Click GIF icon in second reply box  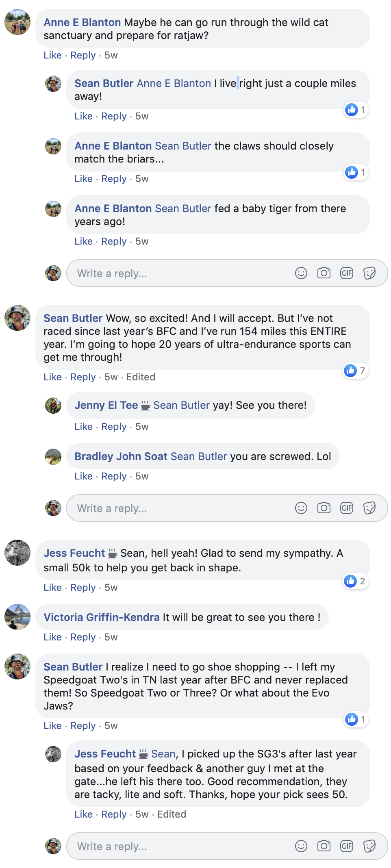pos(346,508)
